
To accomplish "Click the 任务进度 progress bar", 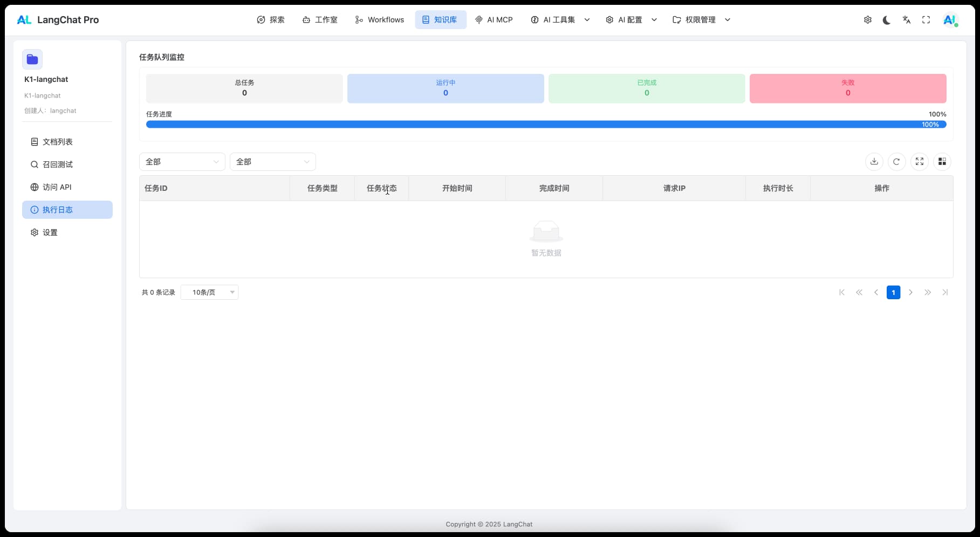I will (546, 125).
